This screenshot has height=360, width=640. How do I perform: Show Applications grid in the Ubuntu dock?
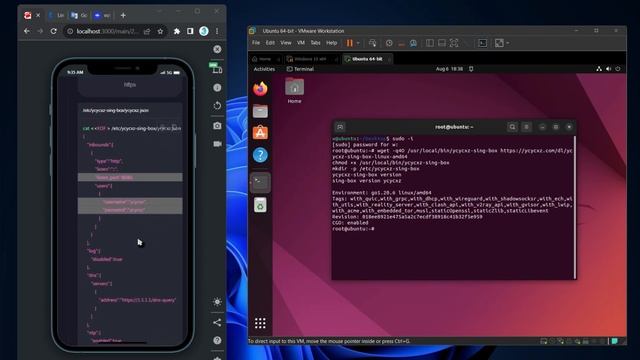(x=260, y=323)
